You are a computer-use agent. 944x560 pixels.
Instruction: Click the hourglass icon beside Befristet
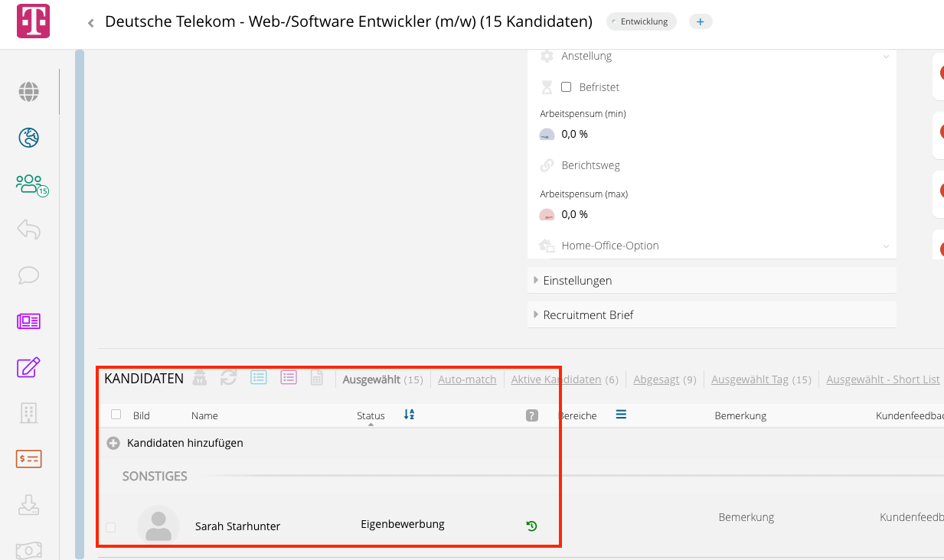coord(547,87)
